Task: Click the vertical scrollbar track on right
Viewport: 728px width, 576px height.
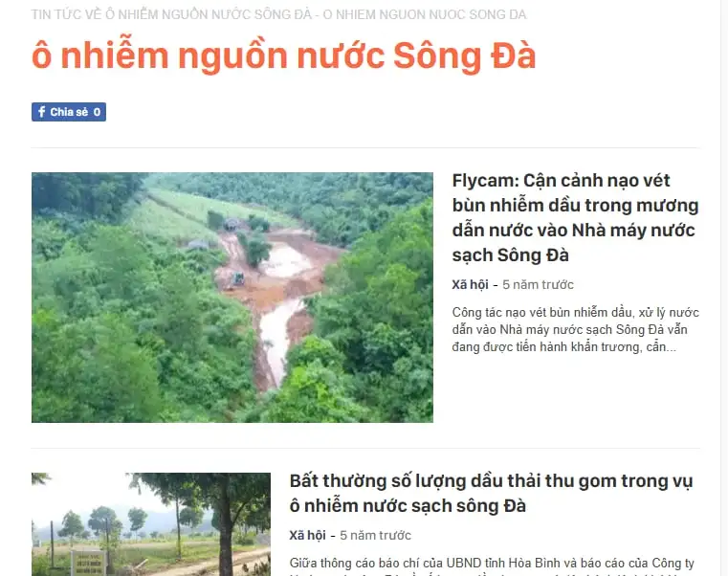Action: [x=724, y=288]
